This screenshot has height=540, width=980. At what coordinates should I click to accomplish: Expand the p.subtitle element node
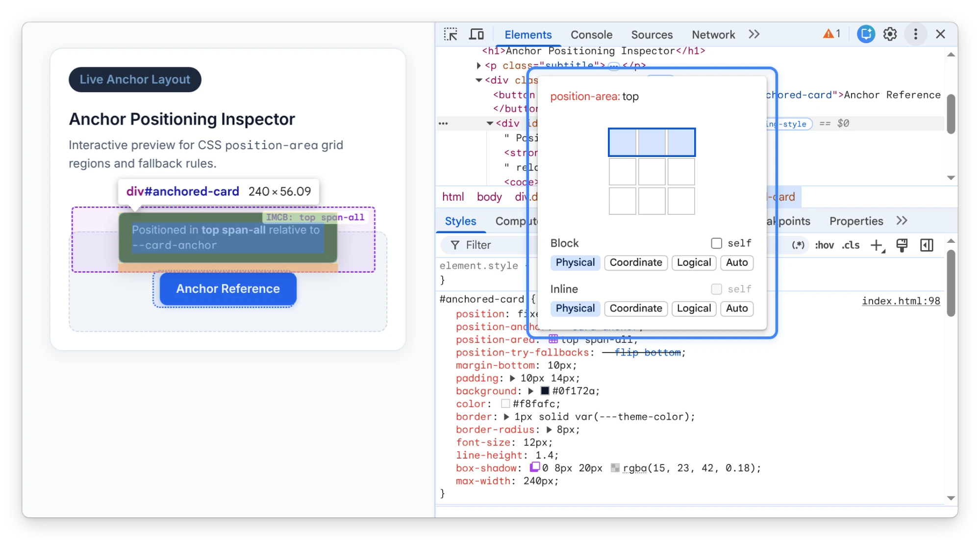(x=479, y=65)
